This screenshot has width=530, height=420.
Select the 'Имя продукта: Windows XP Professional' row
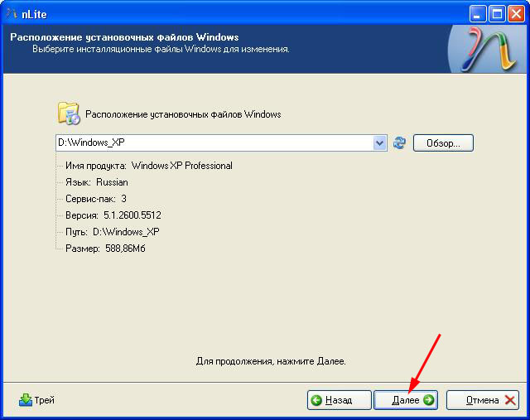(149, 166)
